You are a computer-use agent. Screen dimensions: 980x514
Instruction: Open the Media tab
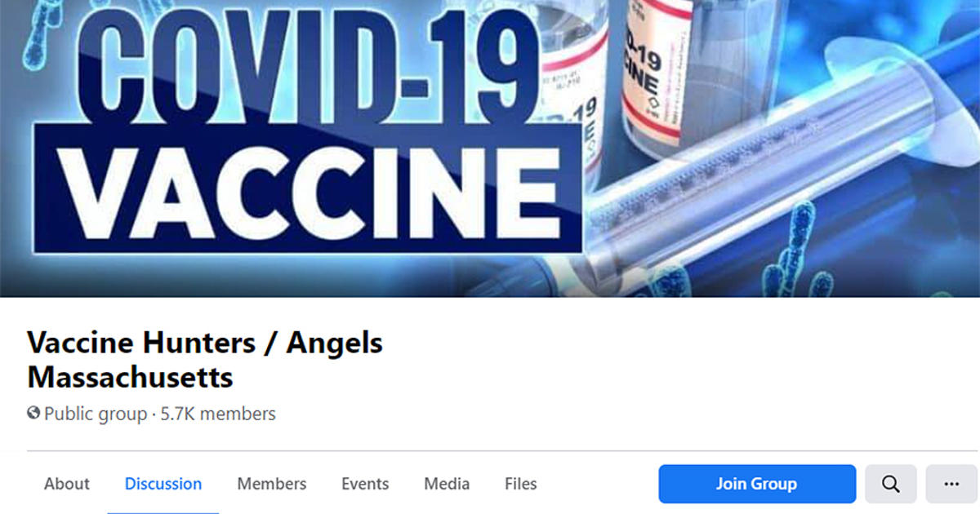[447, 484]
